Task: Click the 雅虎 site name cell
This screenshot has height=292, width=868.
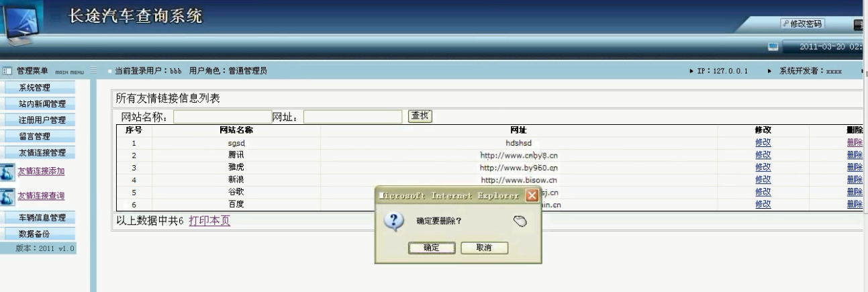Action: [x=236, y=167]
